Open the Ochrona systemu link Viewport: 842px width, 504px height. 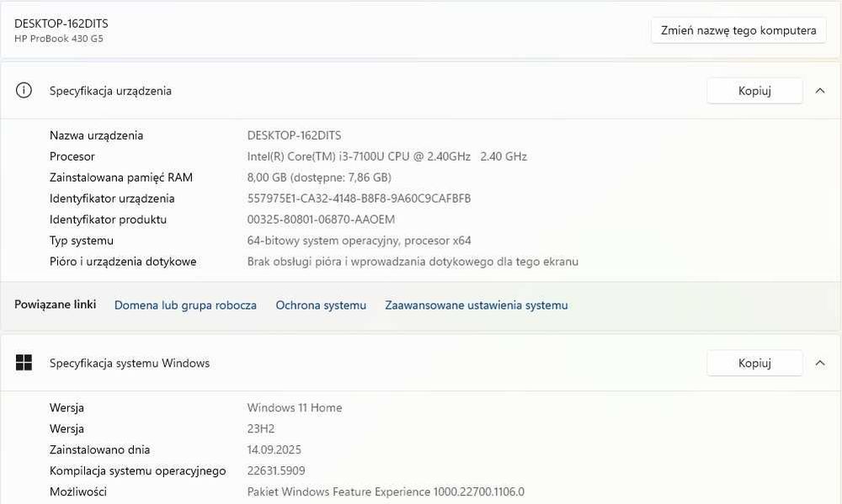tap(321, 305)
